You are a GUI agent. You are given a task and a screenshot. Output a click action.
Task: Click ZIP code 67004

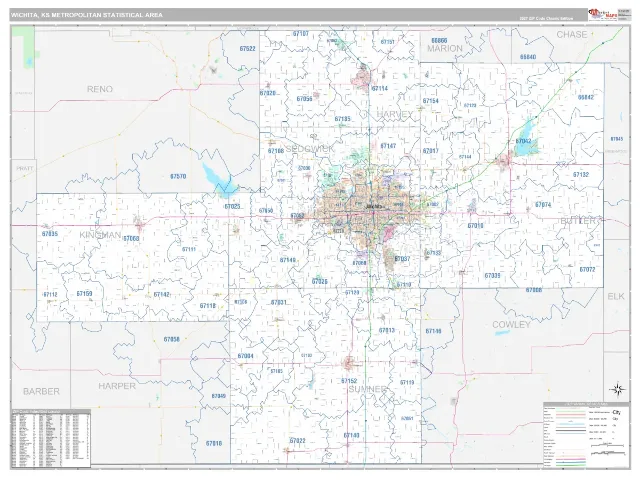(x=245, y=356)
